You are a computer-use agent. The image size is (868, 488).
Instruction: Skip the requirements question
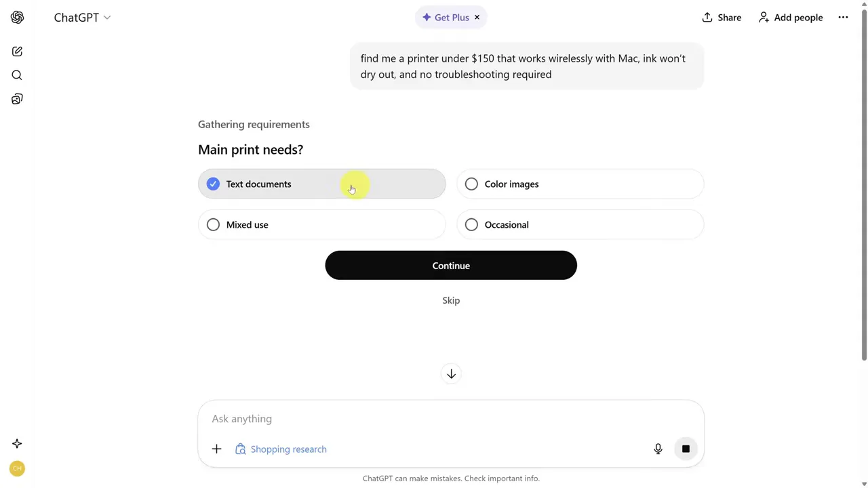point(451,300)
